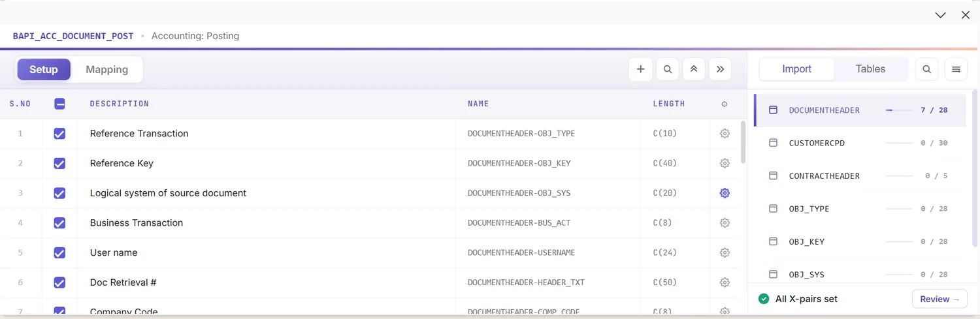Screen dimensions: 980x319
Task: Click the CUSTOMERCPD structure icon
Action: 773,143
